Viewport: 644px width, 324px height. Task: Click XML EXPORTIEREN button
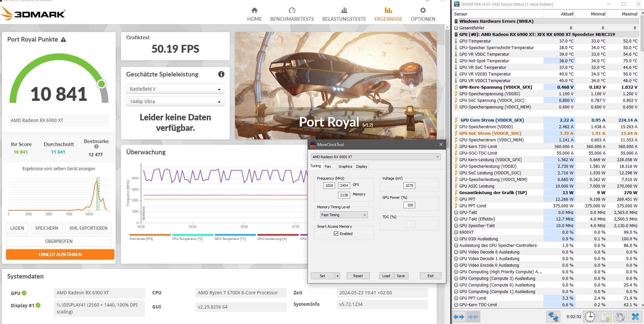(x=88, y=228)
